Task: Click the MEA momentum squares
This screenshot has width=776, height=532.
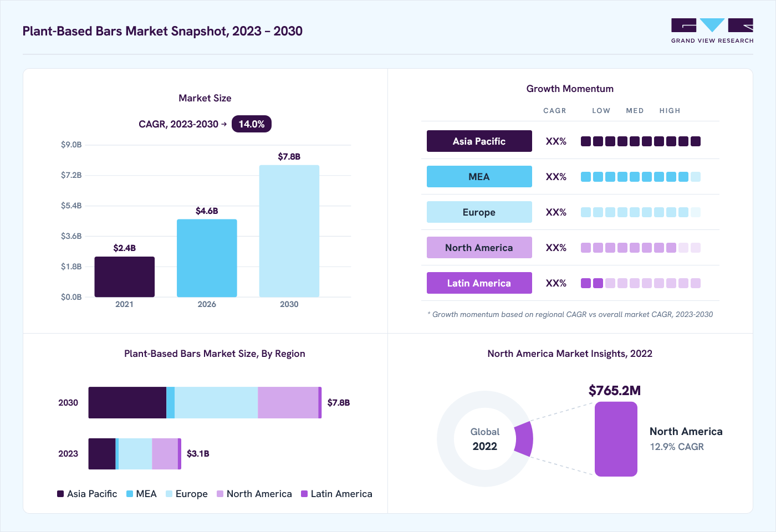Action: coord(641,177)
